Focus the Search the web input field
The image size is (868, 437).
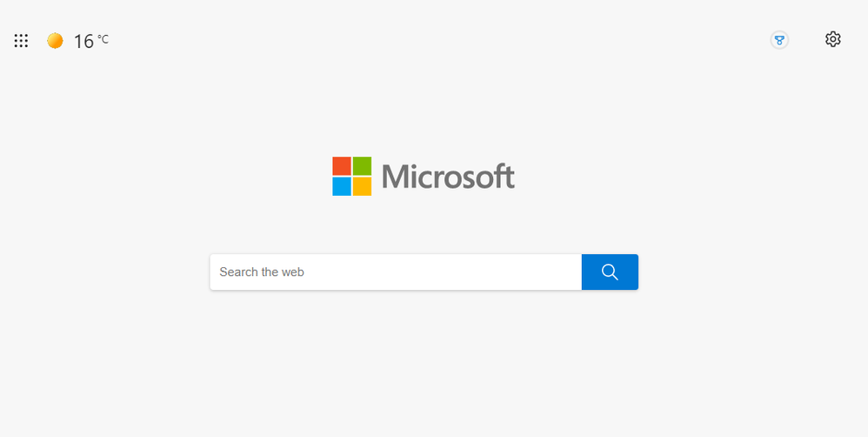coord(396,272)
